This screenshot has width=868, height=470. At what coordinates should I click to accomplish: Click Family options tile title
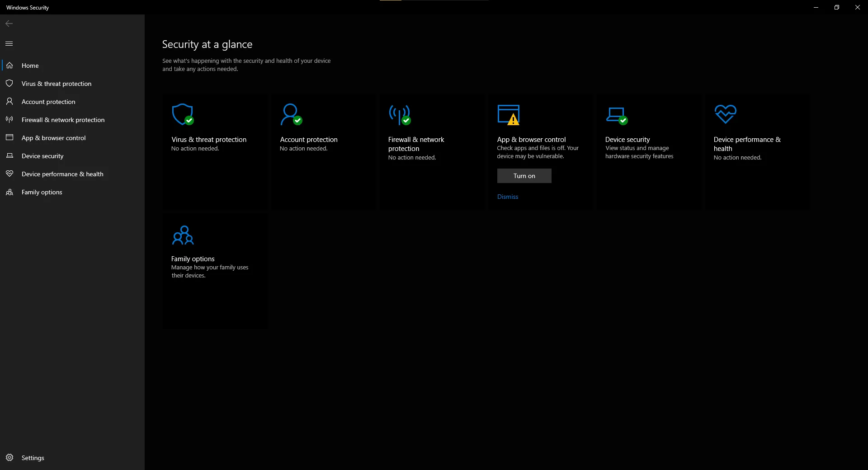click(193, 259)
